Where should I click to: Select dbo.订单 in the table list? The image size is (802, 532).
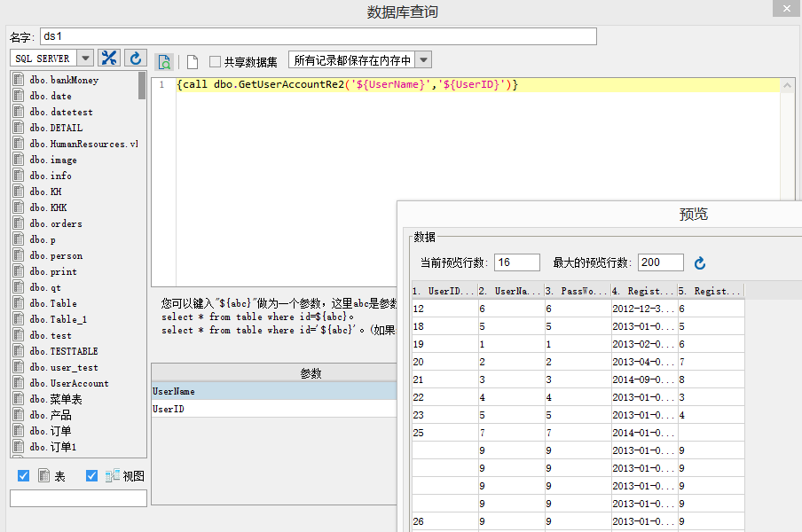pos(51,430)
